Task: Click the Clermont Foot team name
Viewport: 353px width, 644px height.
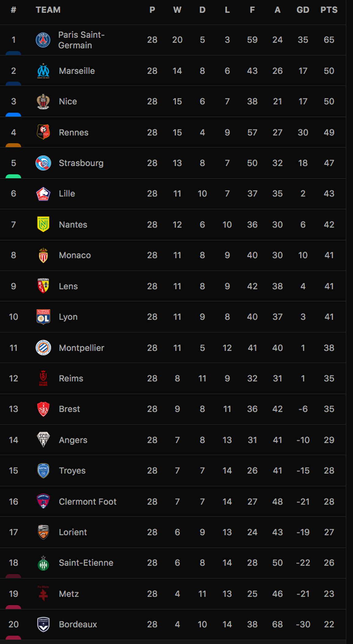Action: (x=87, y=502)
